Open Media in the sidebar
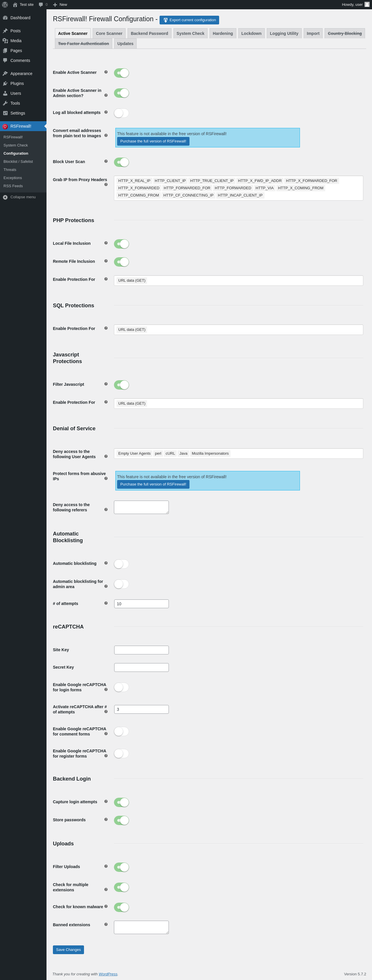 tap(23, 41)
